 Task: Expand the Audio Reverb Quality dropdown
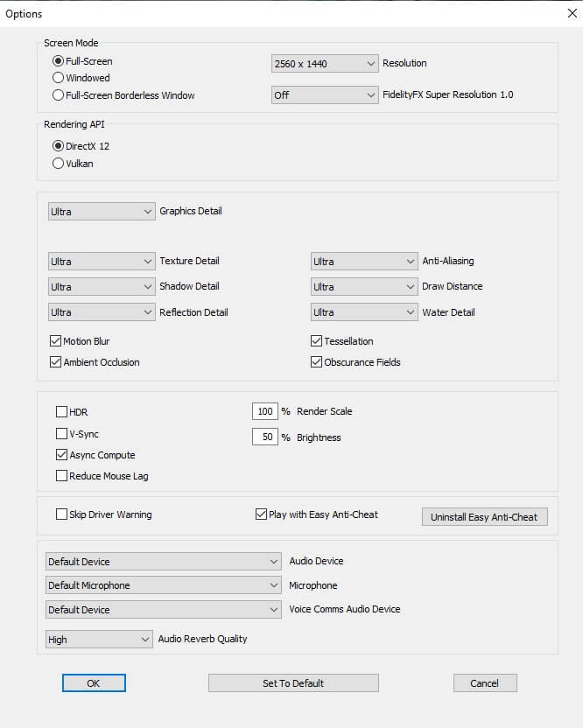98,639
